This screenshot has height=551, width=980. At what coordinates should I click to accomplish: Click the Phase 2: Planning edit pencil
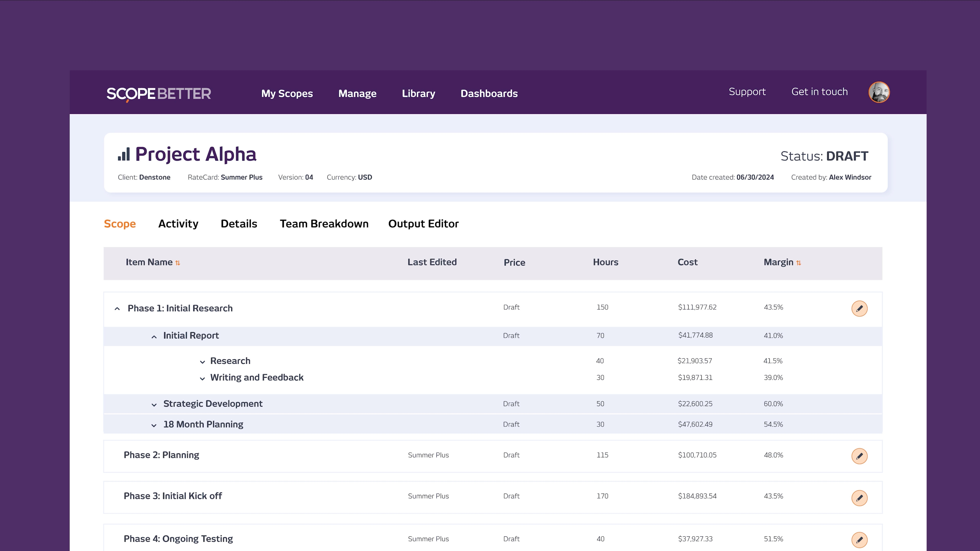coord(859,456)
